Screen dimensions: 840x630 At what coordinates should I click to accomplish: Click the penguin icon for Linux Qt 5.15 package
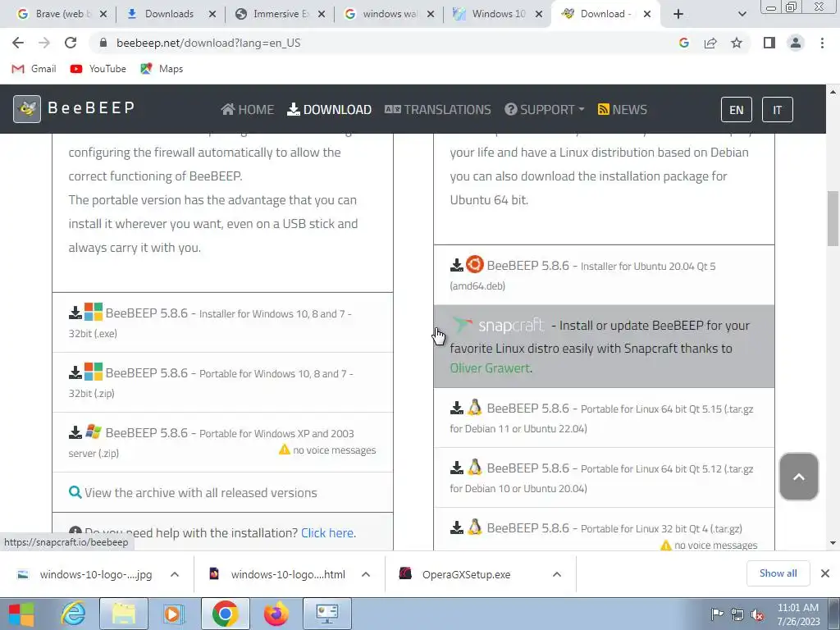pos(475,408)
